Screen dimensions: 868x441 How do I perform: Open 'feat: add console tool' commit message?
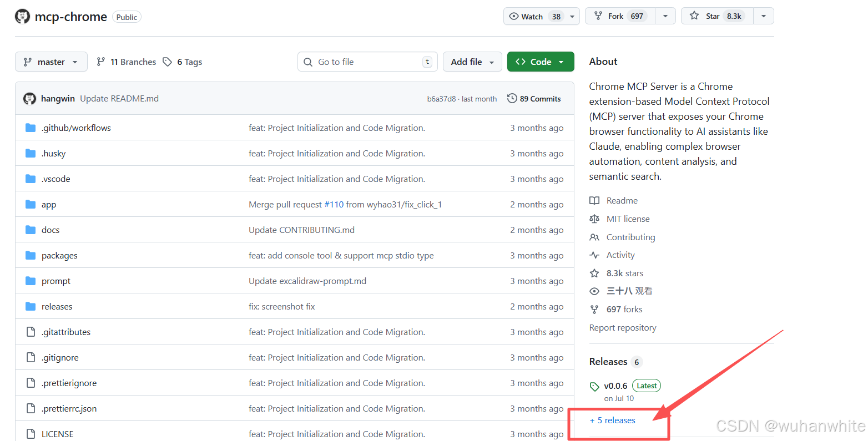pos(341,255)
